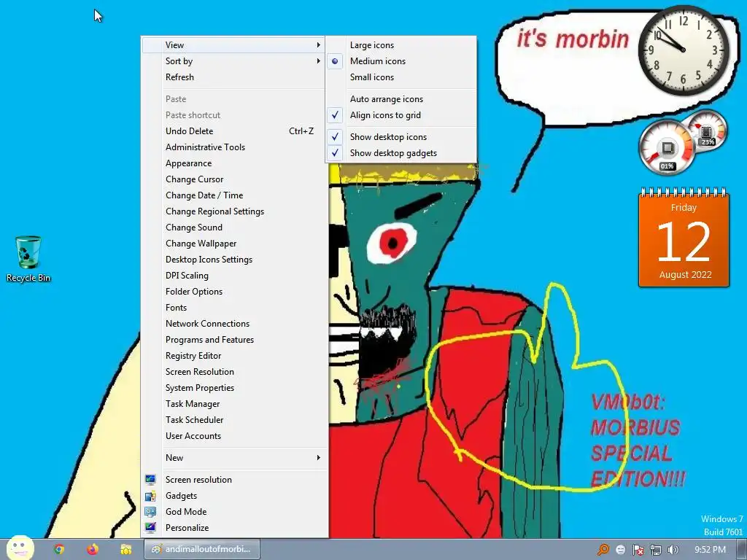The height and width of the screenshot is (560, 747).
Task: Open Gadgets from the context menu
Action: click(233, 496)
